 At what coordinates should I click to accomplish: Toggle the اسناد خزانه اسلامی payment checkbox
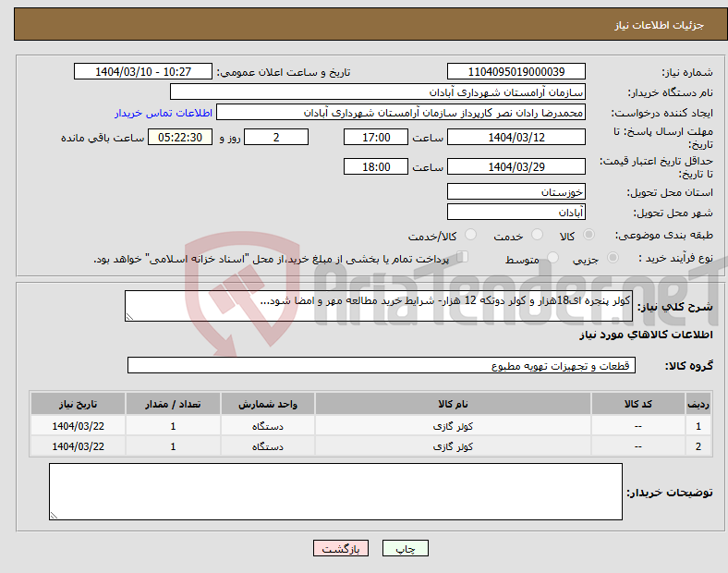coord(463,256)
